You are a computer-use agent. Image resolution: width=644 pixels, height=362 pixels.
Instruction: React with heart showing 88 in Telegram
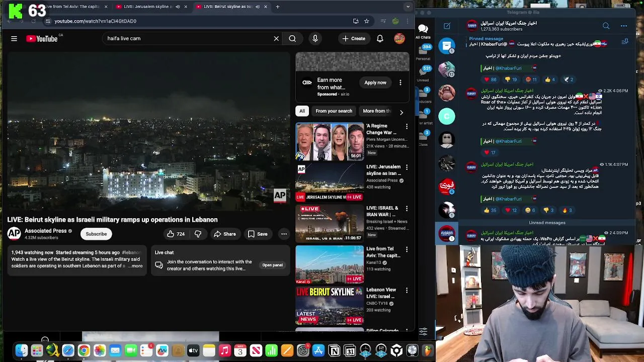[x=491, y=79]
